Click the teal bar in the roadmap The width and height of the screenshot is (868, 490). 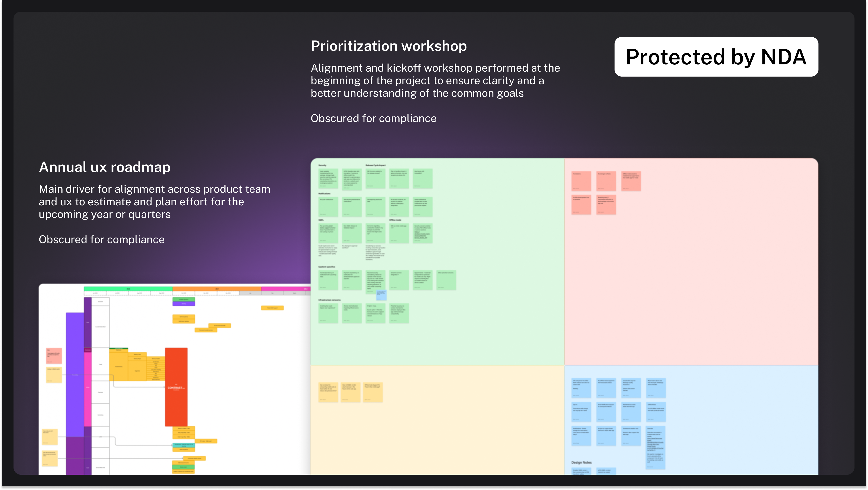pos(184,445)
